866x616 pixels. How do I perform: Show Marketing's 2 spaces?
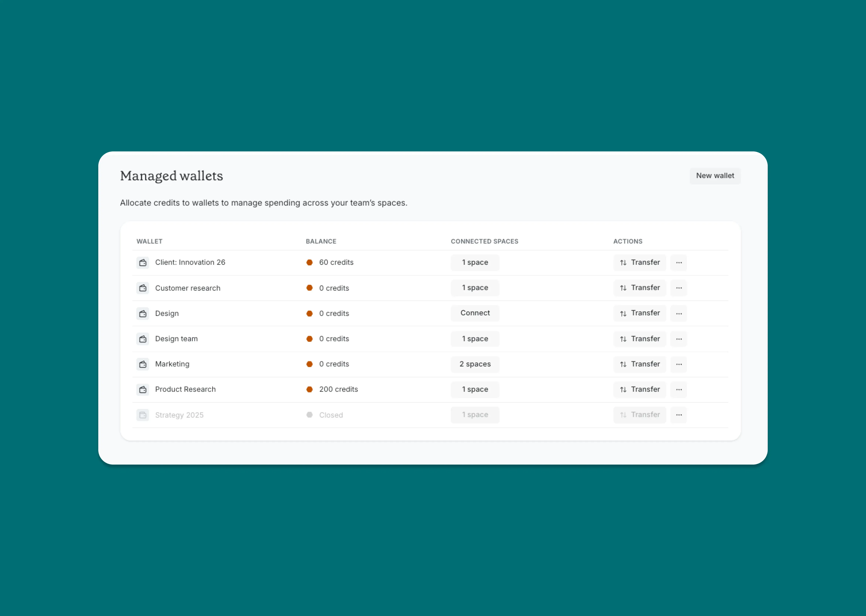[x=475, y=364]
